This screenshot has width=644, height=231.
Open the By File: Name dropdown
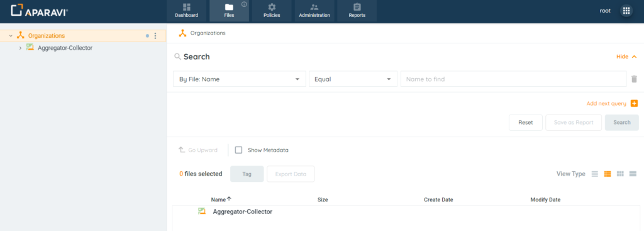click(x=240, y=79)
